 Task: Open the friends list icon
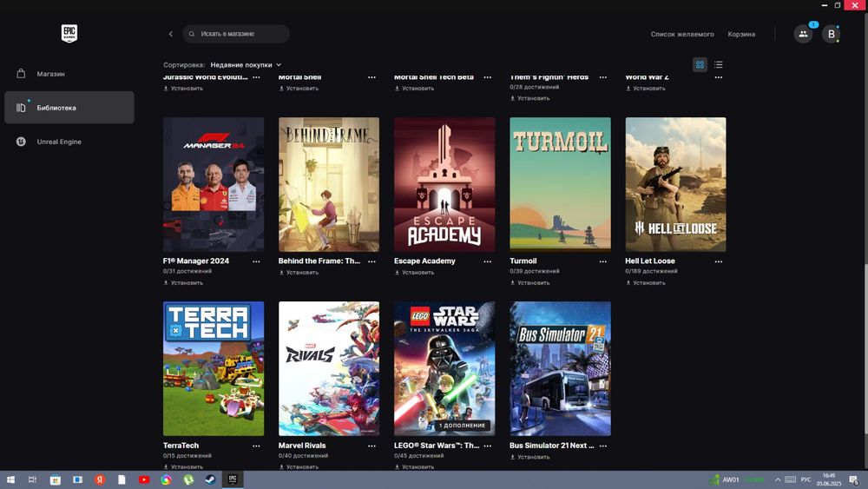803,34
